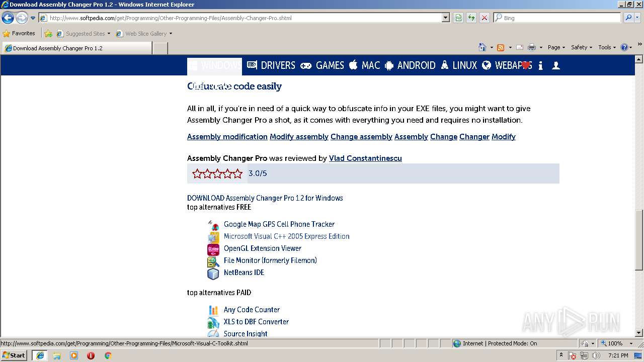644x362 pixels.
Task: Click the Softpedia info icon
Action: pyautogui.click(x=540, y=65)
